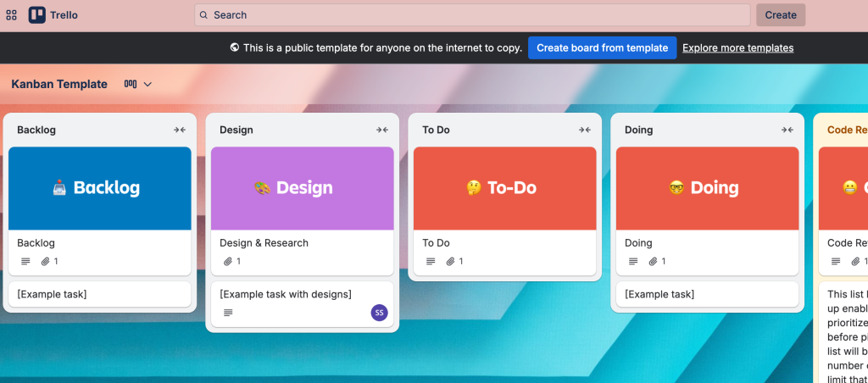Screen dimensions: 868x383
Task: Open the Explore more templates link
Action: pos(737,47)
